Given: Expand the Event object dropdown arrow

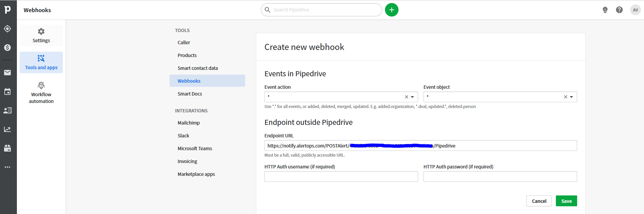Looking at the screenshot, I should coord(571,97).
